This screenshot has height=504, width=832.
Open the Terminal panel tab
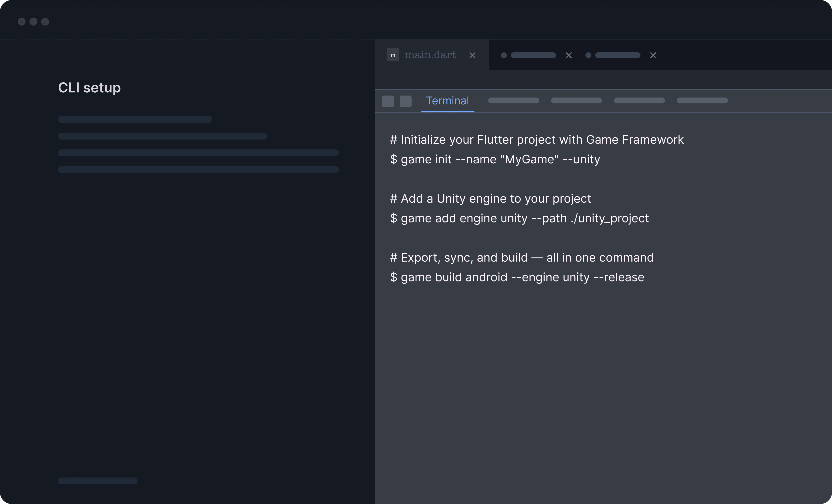tap(447, 101)
